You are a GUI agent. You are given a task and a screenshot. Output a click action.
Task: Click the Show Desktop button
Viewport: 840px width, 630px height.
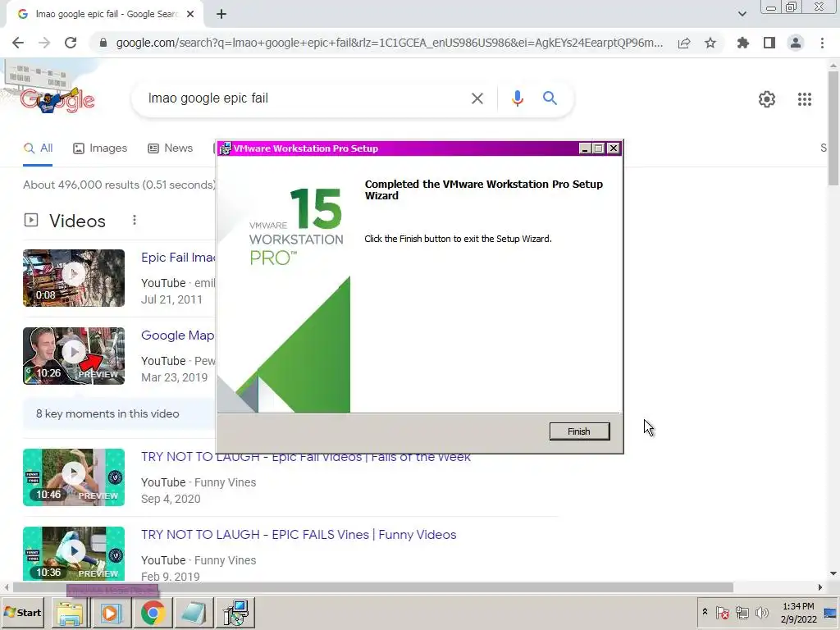point(831,612)
